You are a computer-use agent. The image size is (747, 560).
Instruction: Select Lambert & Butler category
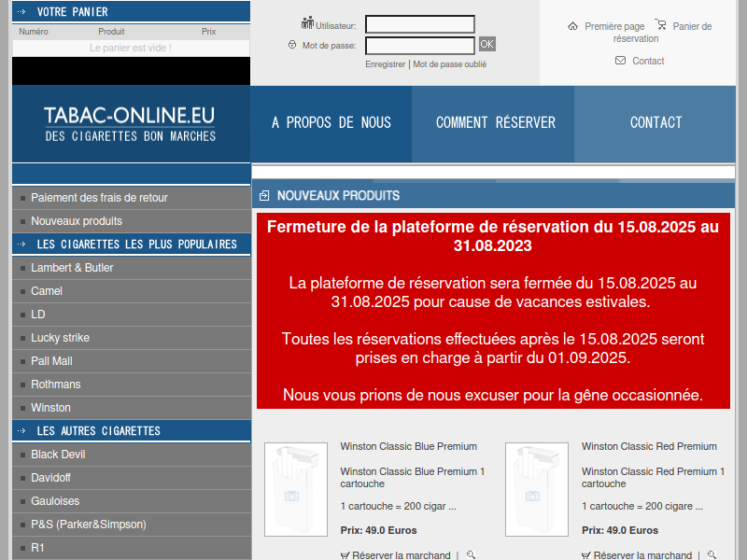pos(132,268)
